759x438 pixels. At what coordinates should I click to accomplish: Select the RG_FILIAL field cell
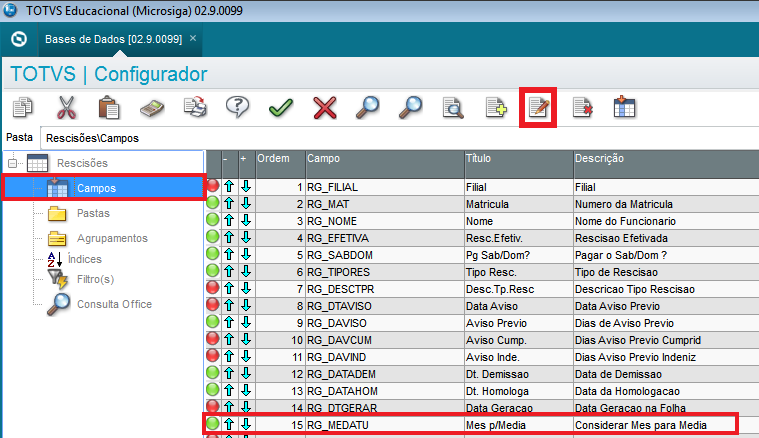385,187
